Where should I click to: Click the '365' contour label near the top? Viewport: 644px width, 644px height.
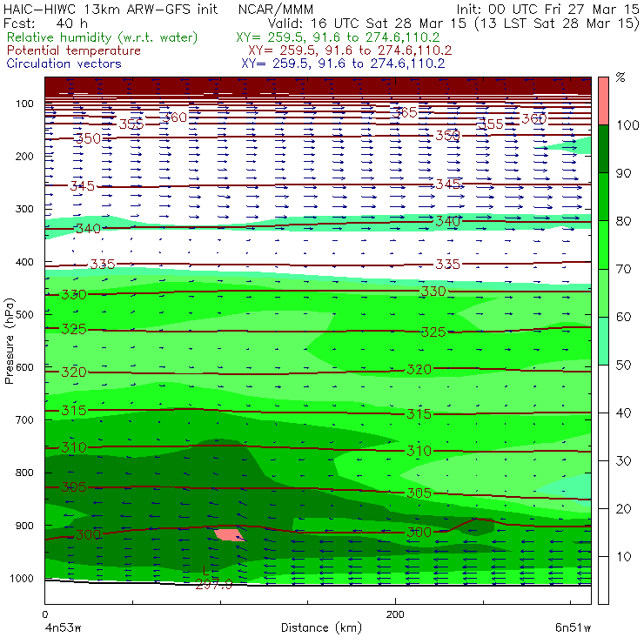[x=405, y=112]
